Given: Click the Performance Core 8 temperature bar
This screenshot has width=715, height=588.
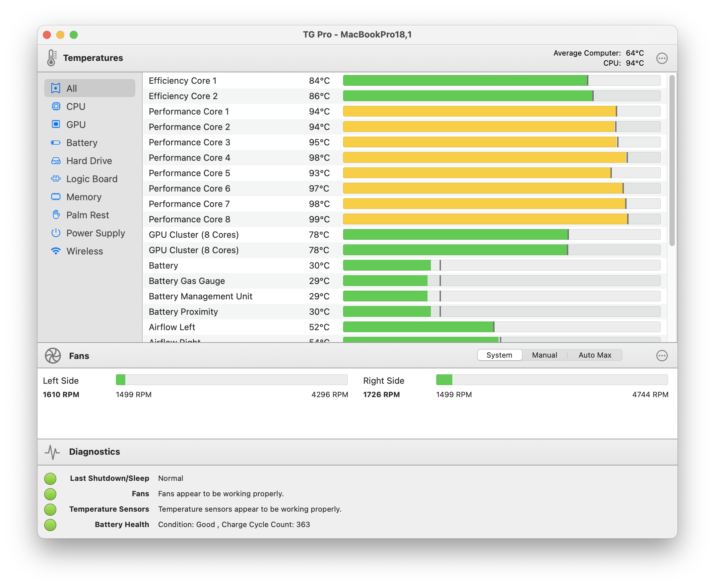Looking at the screenshot, I should 502,219.
